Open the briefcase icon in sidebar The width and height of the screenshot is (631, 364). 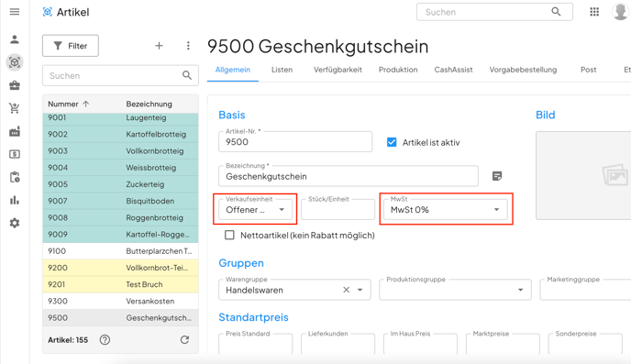coord(15,85)
